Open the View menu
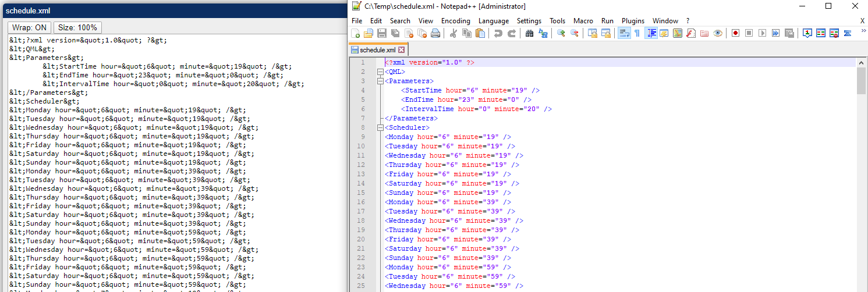The height and width of the screenshot is (292, 868). point(426,20)
